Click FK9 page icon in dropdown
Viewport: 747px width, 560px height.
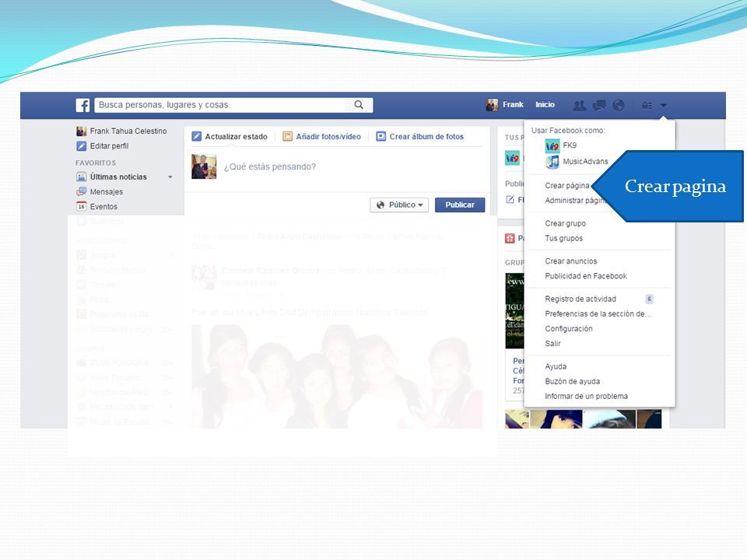552,145
